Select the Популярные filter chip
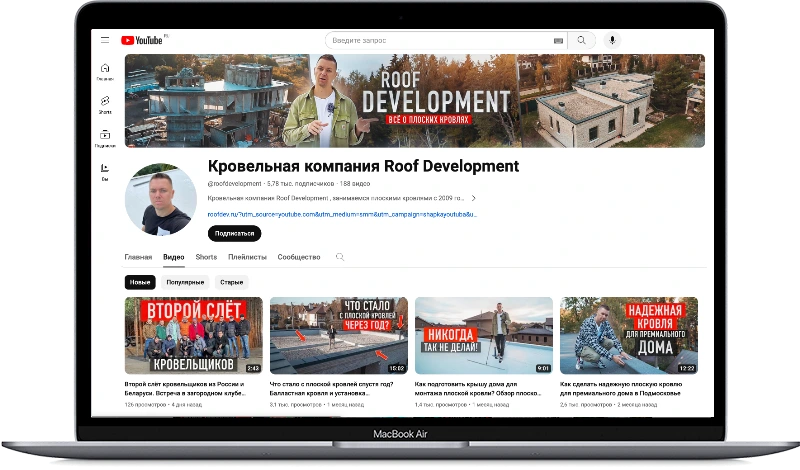Viewport: 800px width, 470px height. click(x=185, y=282)
